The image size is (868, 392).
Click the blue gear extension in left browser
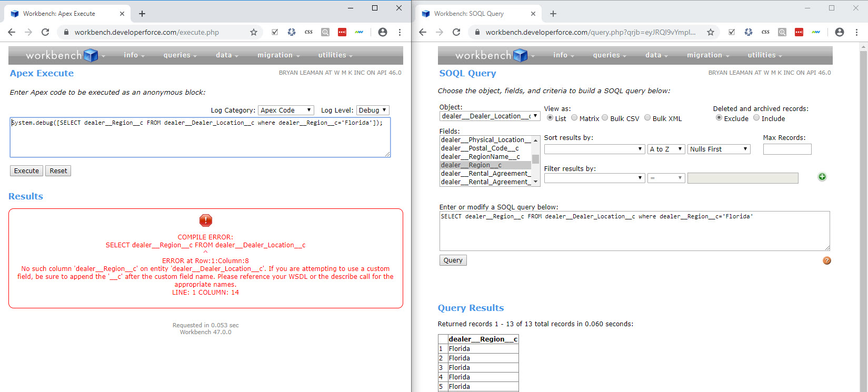(x=292, y=32)
